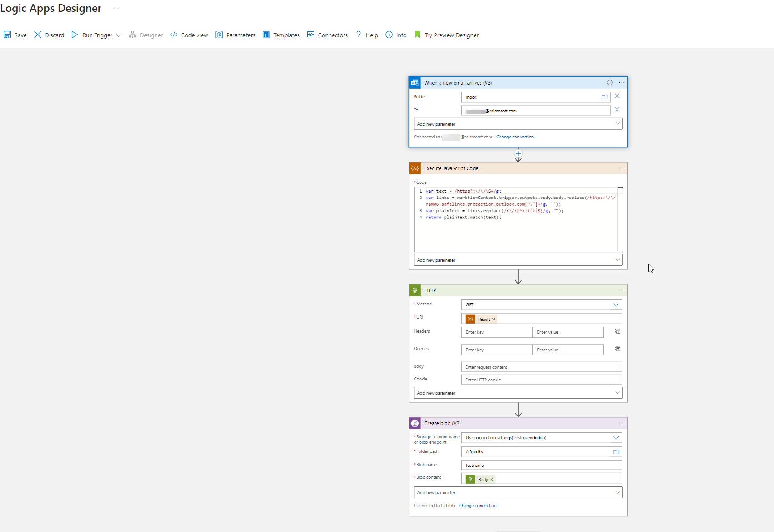Open the folder picker beside the Inbox field
Viewport: 774px width, 532px height.
(604, 96)
